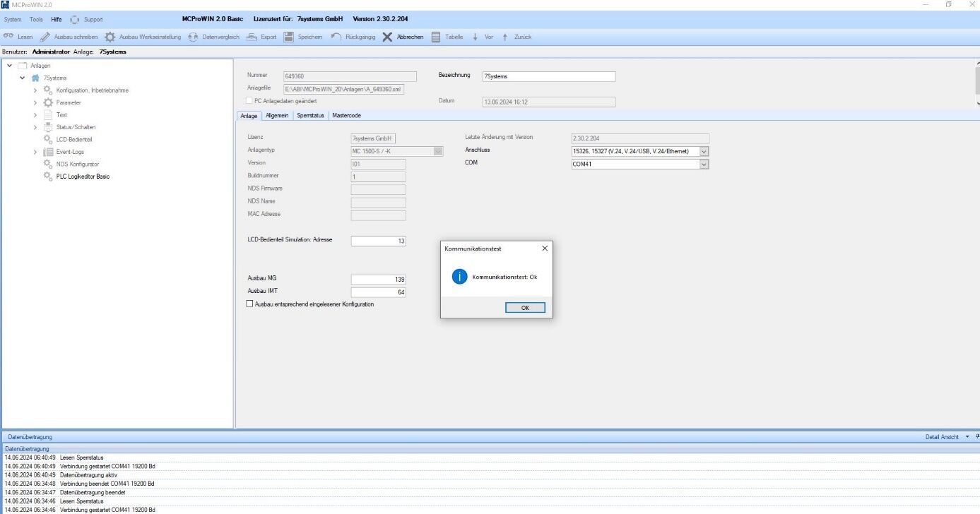Screen dimensions: 980x514
Task: Enable Ausbau entsprechend eingelesener Konfiguration
Action: click(249, 304)
